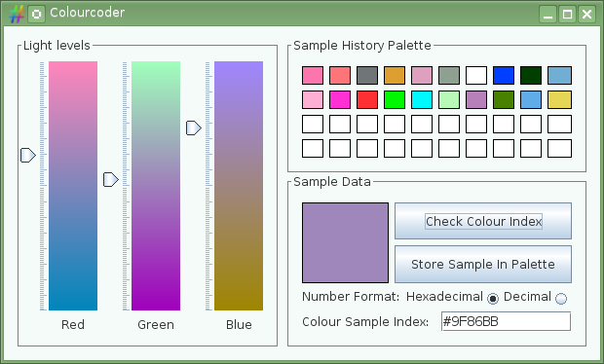The width and height of the screenshot is (604, 364).
Task: Click the Check Colour Index button
Action: (483, 221)
